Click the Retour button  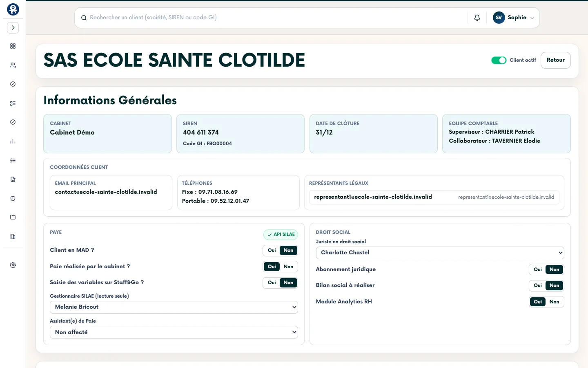556,60
